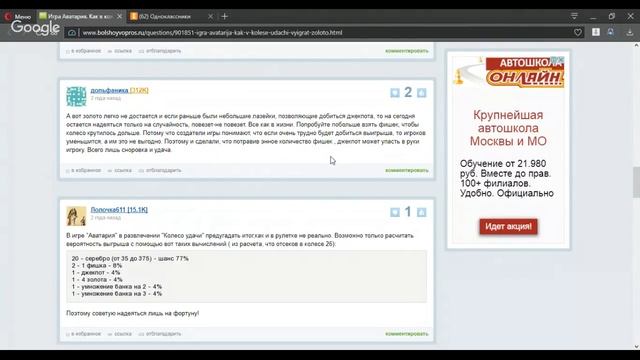The image size is (640, 360).
Task: Click комментировать under Лолочка611's answer
Action: (407, 333)
